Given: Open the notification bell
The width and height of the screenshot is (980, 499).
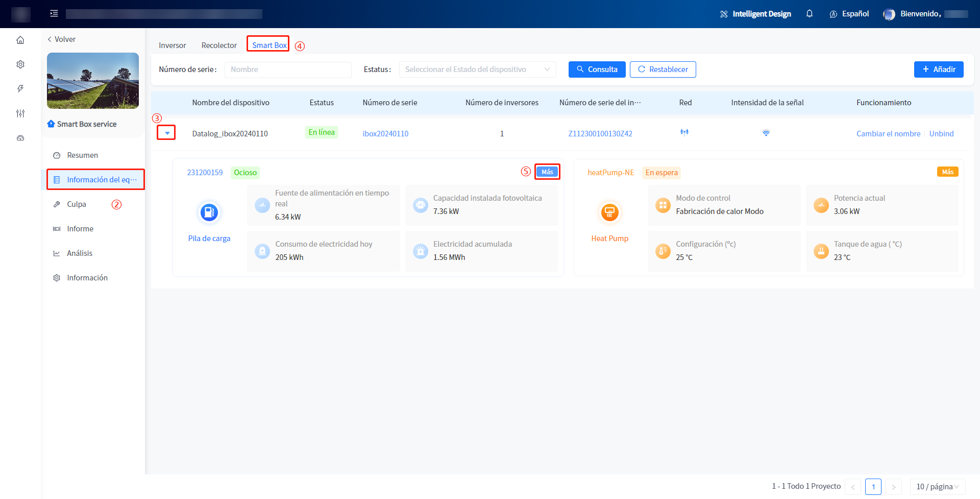Looking at the screenshot, I should 810,14.
